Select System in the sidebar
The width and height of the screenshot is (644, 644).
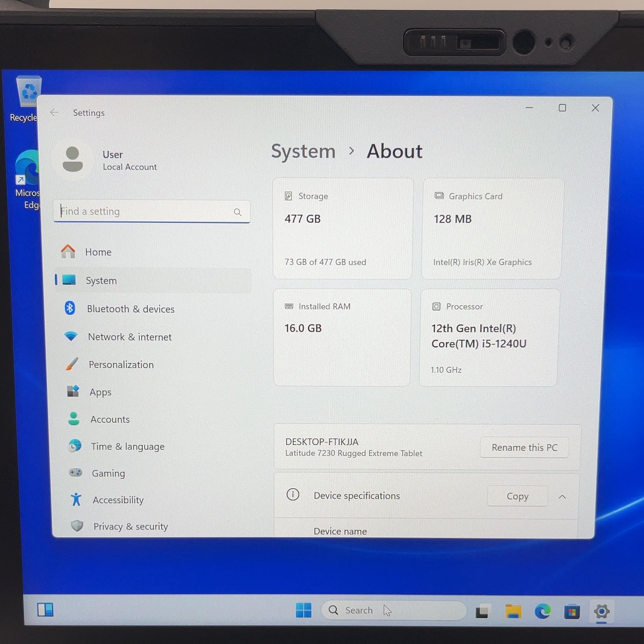[153, 280]
